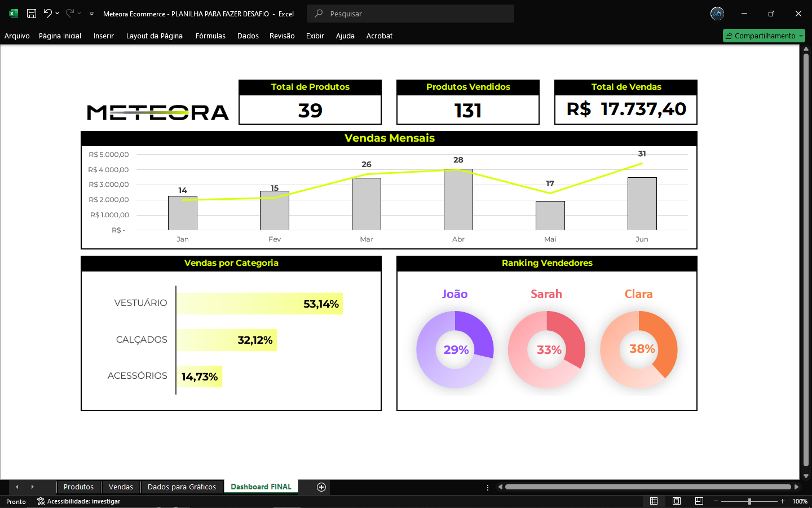
Task: Open the Revisão tab
Action: click(282, 36)
